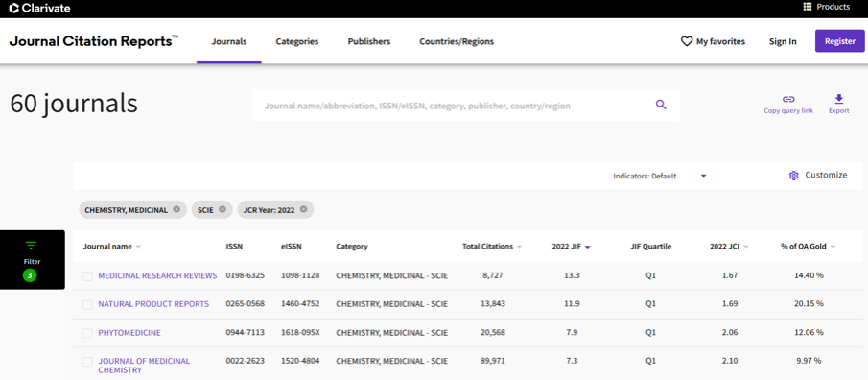Image resolution: width=868 pixels, height=380 pixels.
Task: Click the Export download icon
Action: 838,99
